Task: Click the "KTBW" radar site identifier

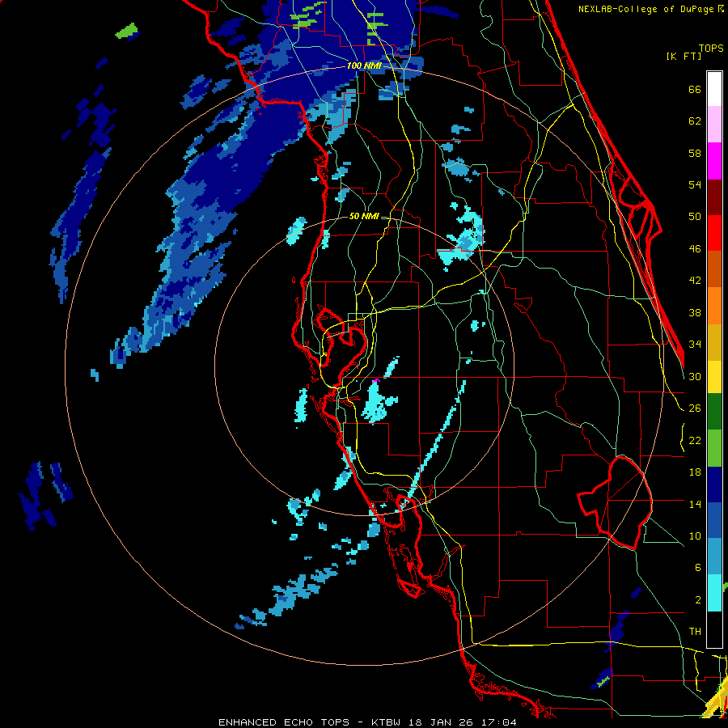Action: click(386, 722)
